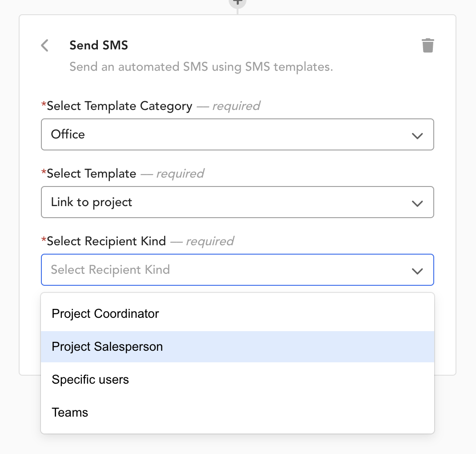Click the Select Template Category label
The image size is (476, 454).
pyautogui.click(x=119, y=106)
